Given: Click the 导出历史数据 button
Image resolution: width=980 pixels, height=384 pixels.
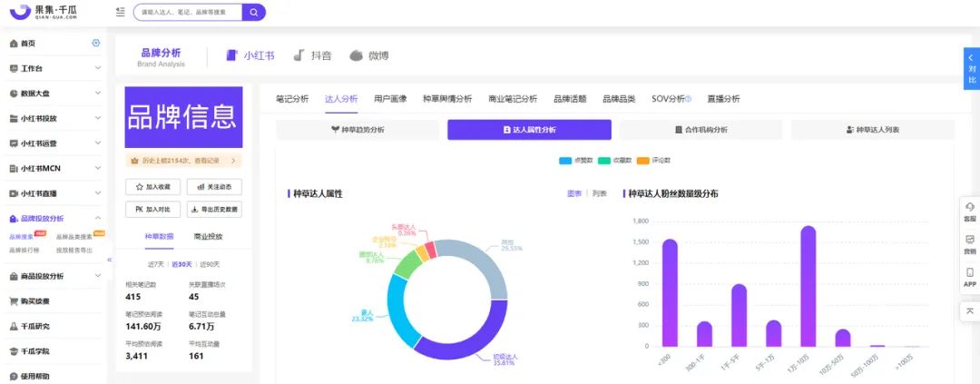Looking at the screenshot, I should (x=214, y=209).
